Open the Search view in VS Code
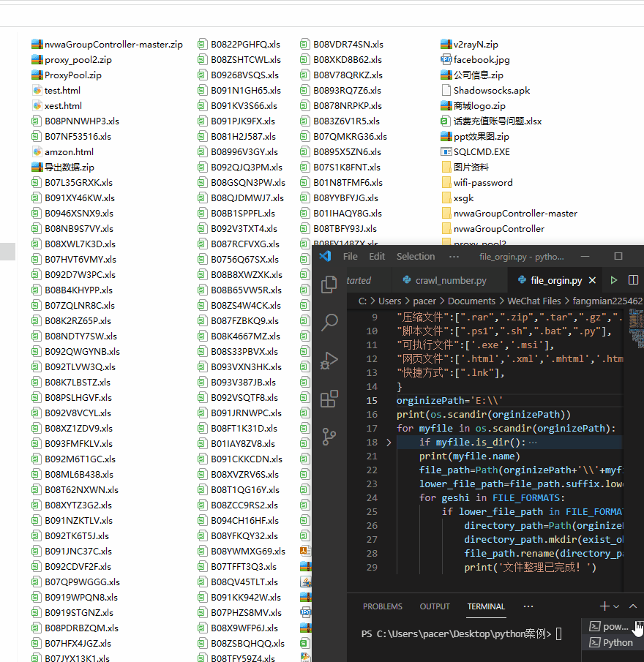This screenshot has width=644, height=662. tap(329, 322)
